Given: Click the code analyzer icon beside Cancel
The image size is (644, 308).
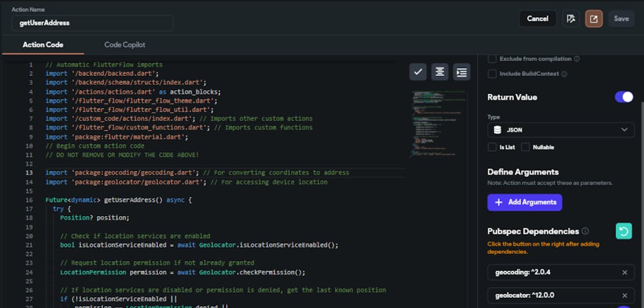Looking at the screenshot, I should 571,19.
